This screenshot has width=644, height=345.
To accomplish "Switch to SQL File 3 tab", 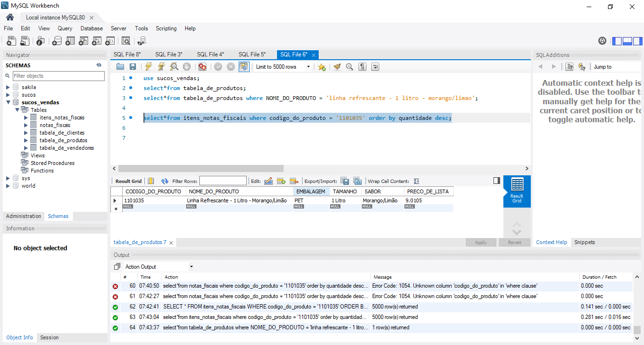I will point(169,54).
